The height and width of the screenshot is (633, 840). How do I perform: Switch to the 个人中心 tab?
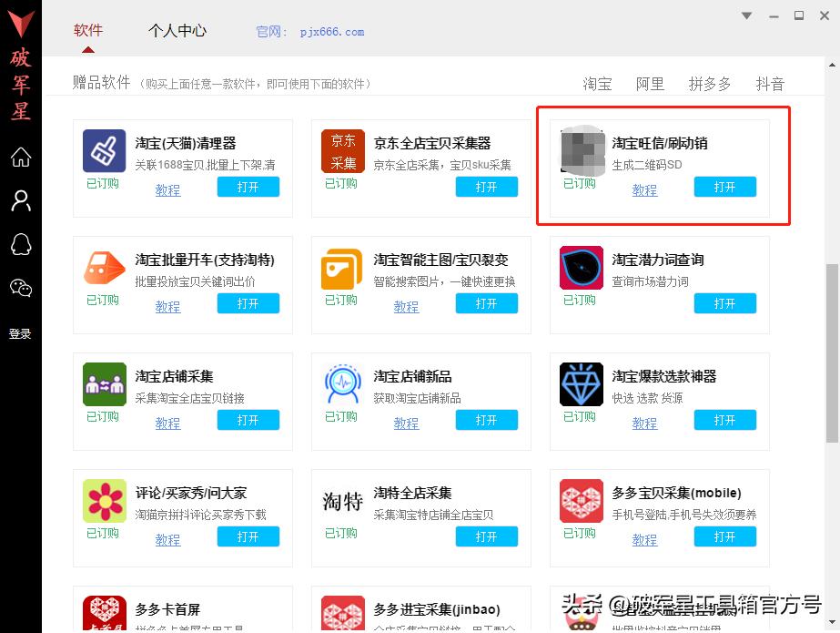(x=177, y=30)
